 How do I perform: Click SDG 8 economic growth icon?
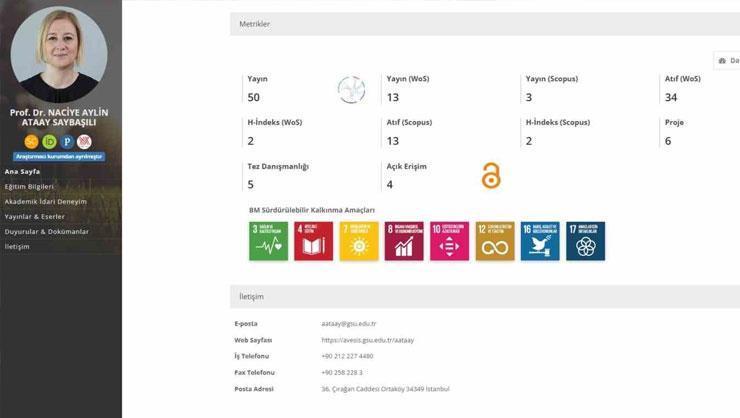(x=404, y=241)
